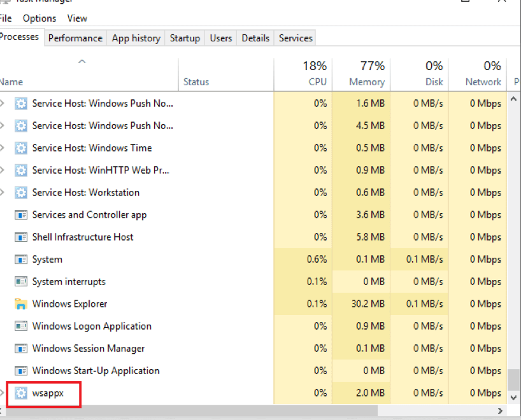The image size is (521, 420).
Task: Click the Windows Explorer folder icon
Action: pos(21,304)
